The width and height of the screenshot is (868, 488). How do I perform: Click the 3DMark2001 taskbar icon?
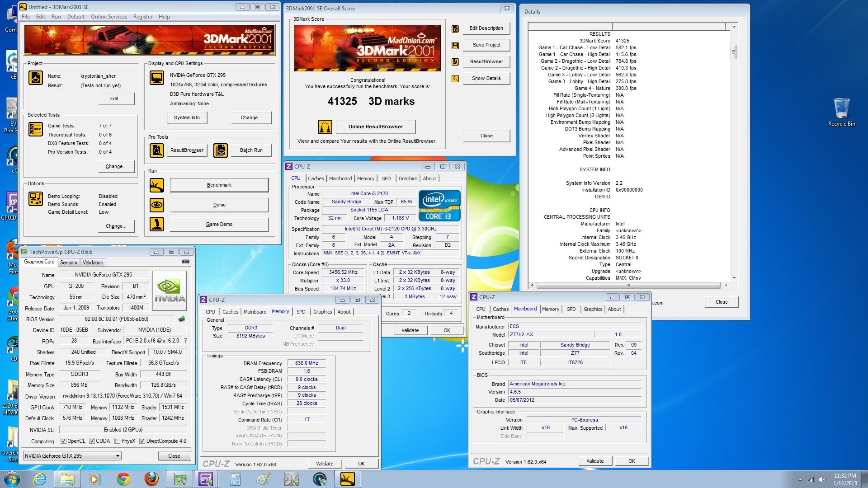click(x=348, y=479)
